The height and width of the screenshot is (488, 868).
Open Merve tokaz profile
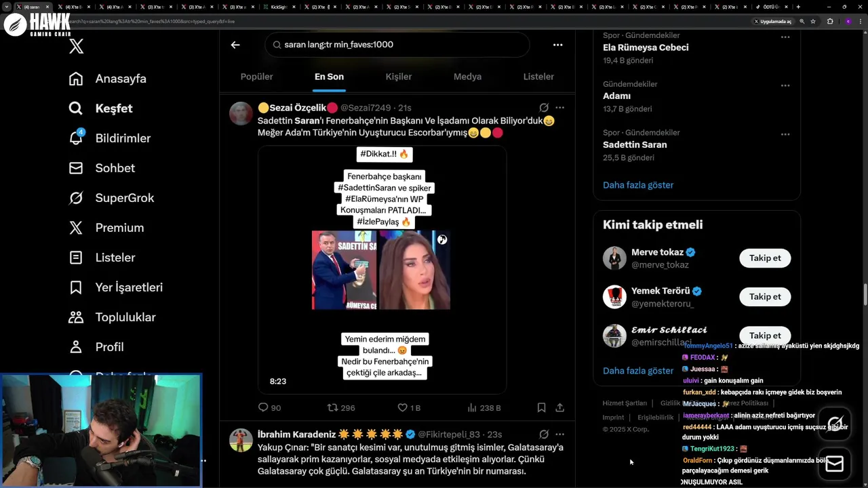coord(657,252)
